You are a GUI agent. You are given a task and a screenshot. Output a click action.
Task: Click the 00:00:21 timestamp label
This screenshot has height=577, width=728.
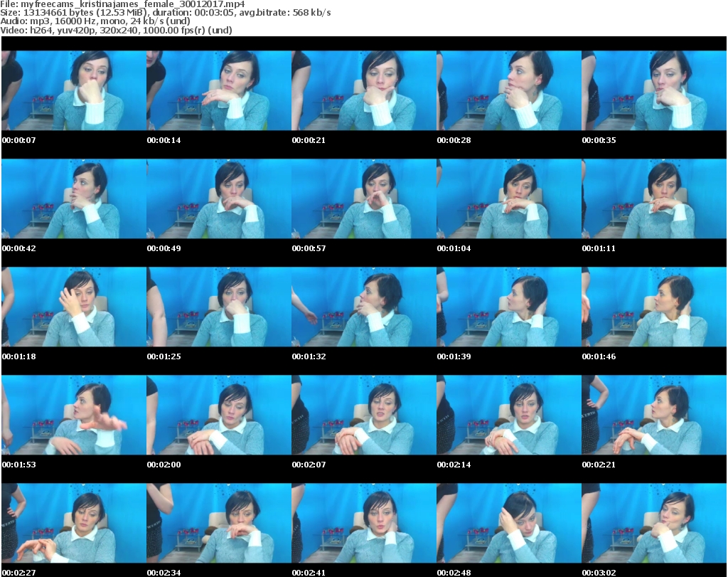click(x=309, y=140)
